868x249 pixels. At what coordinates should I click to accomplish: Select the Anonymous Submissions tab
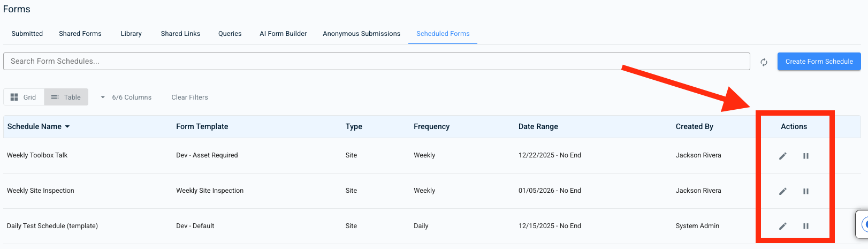coord(361,34)
